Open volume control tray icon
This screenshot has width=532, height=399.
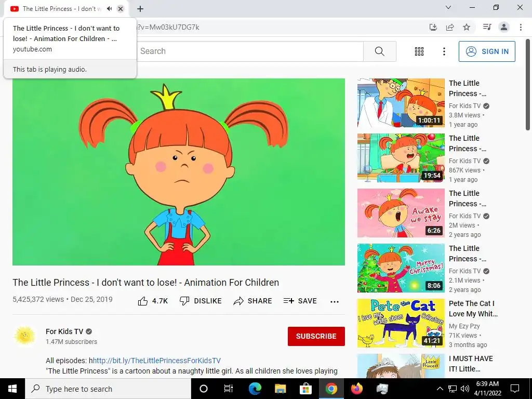[465, 389]
